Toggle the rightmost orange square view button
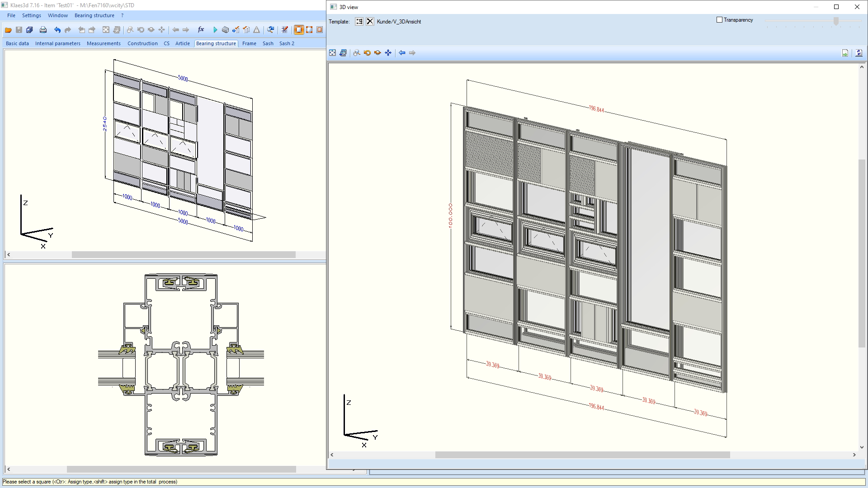This screenshot has height=488, width=868. click(x=320, y=30)
